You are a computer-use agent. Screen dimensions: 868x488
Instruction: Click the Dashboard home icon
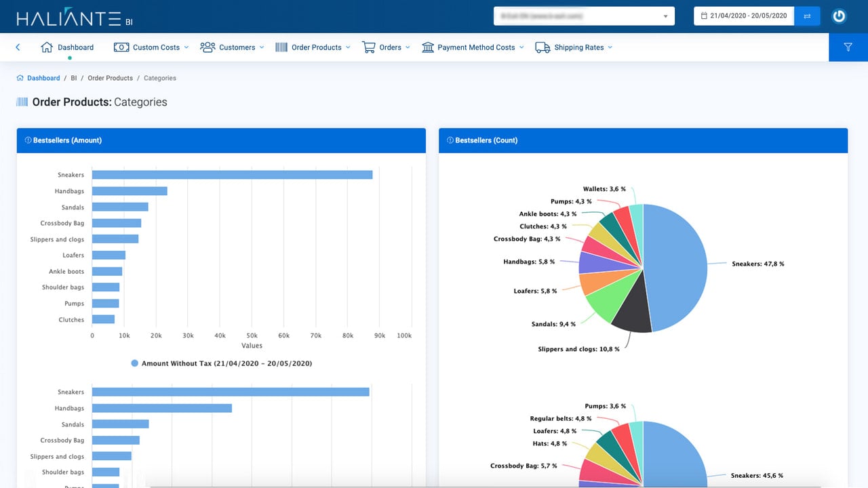[47, 47]
